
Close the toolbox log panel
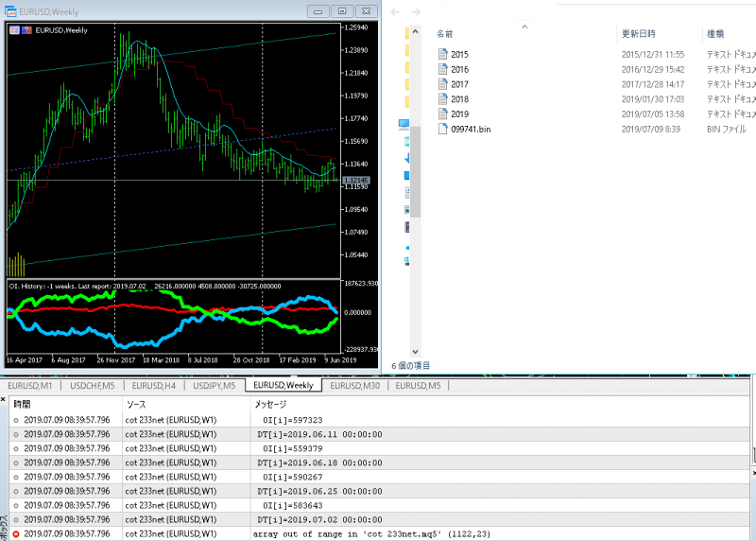click(3, 399)
